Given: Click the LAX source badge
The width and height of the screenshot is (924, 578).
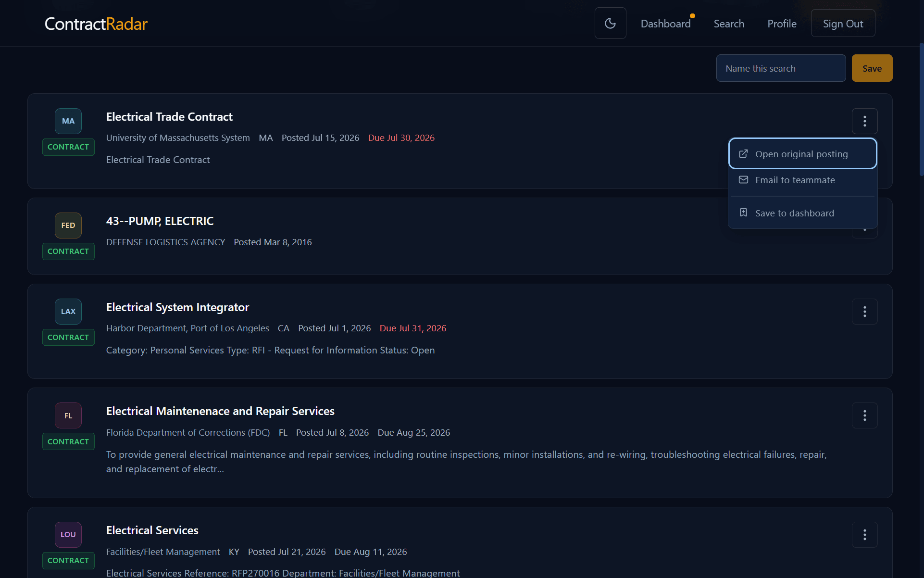Looking at the screenshot, I should [68, 312].
